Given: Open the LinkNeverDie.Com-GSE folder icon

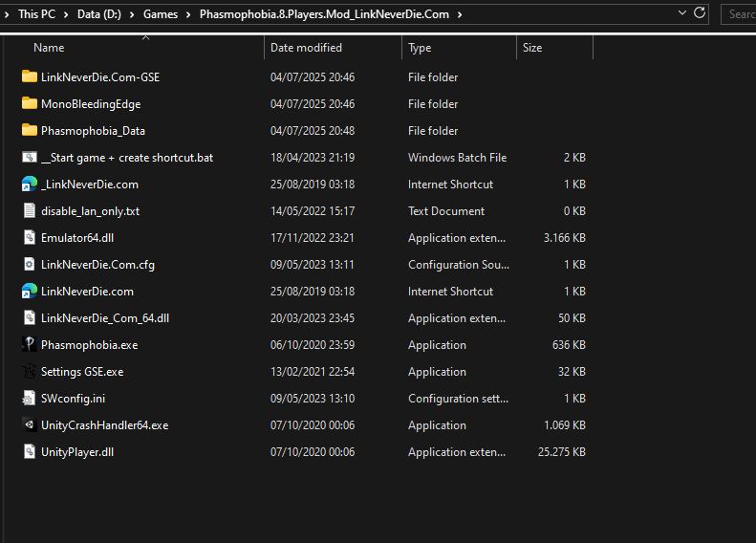Looking at the screenshot, I should click(30, 76).
